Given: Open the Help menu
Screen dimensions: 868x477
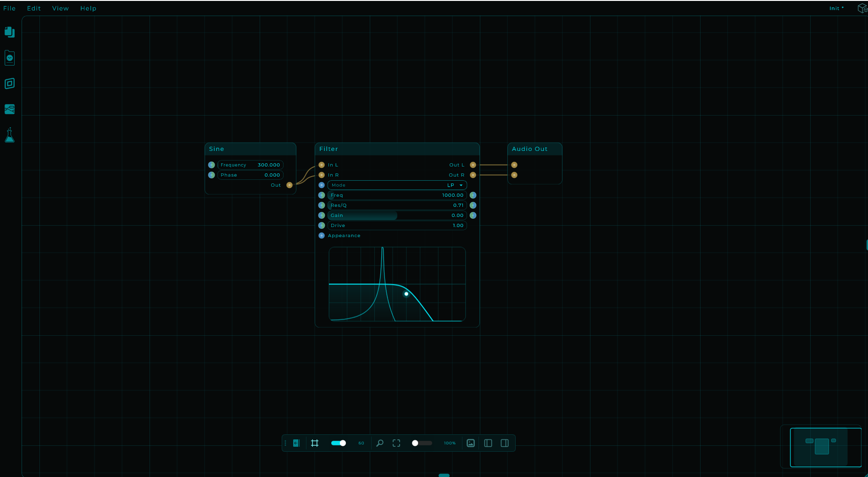Looking at the screenshot, I should [88, 8].
